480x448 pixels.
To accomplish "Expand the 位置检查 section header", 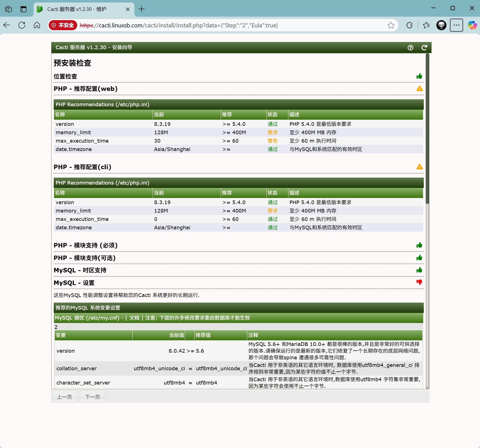I will (65, 76).
